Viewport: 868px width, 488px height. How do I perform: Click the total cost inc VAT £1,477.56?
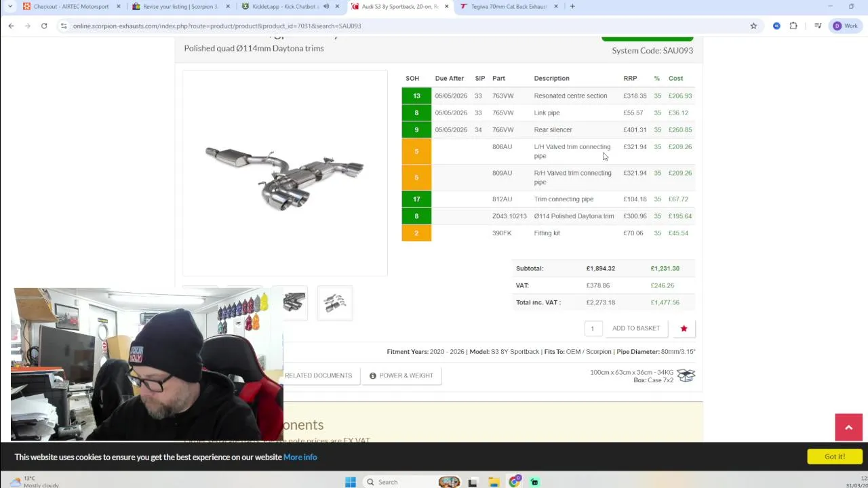click(x=665, y=302)
